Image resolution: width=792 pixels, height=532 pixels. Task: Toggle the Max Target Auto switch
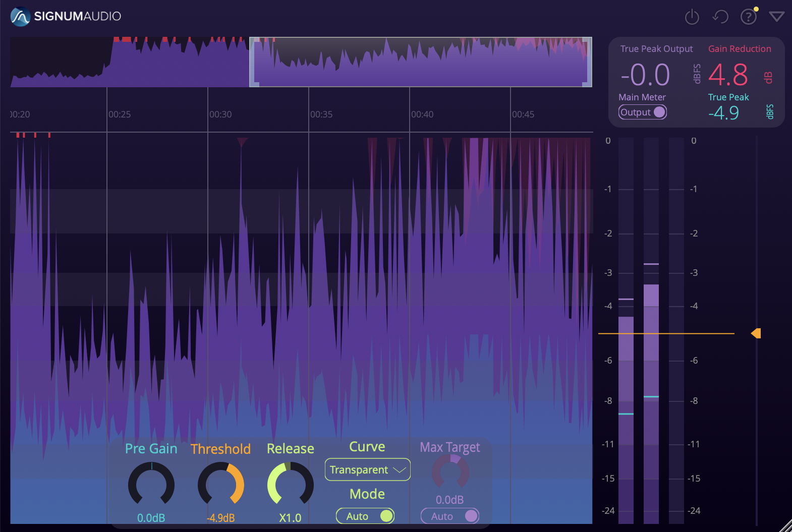pyautogui.click(x=450, y=516)
